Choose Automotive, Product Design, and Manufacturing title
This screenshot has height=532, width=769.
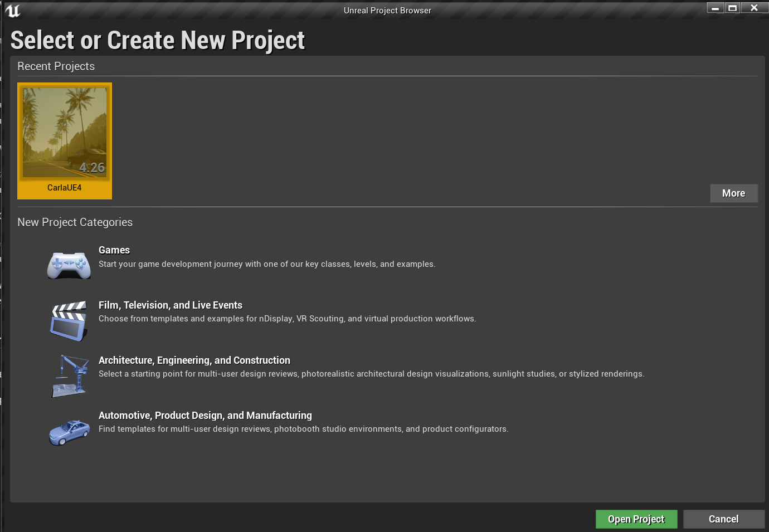tap(205, 416)
